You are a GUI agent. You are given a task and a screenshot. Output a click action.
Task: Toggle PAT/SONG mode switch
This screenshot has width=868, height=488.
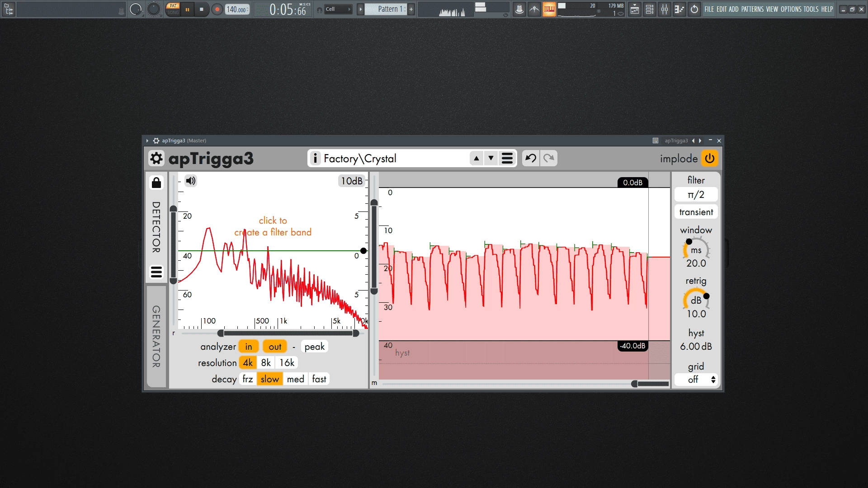(173, 9)
